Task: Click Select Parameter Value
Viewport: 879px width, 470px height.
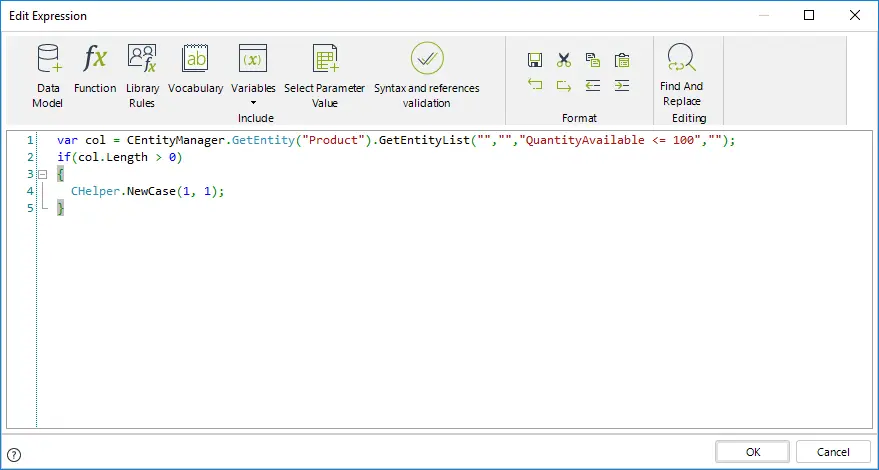Action: (325, 76)
